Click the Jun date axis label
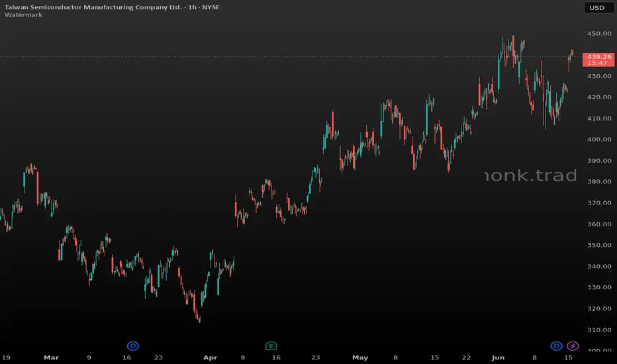Image resolution: width=617 pixels, height=364 pixels. pyautogui.click(x=498, y=357)
